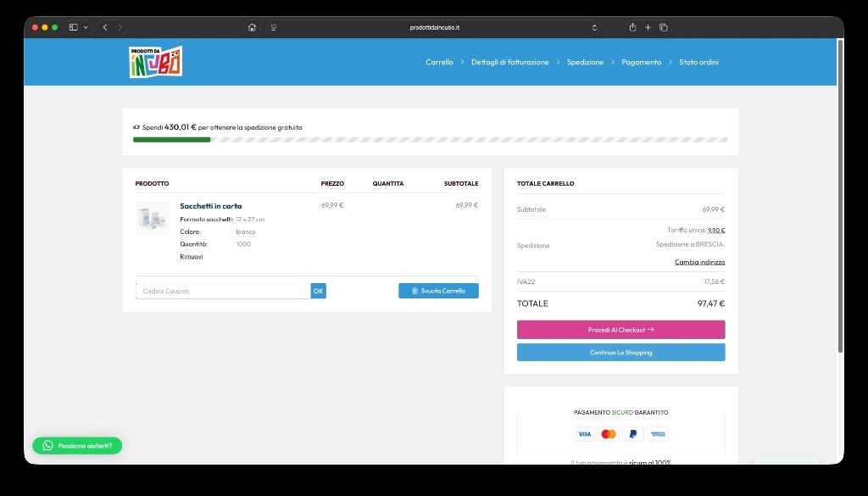Go to Dettagli di fatturazione step
The height and width of the screenshot is (496, 868).
pyautogui.click(x=509, y=62)
